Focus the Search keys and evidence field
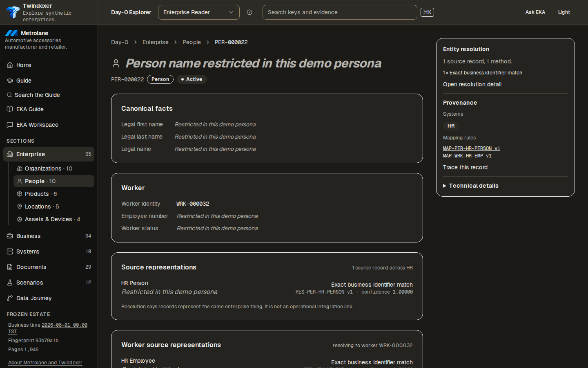The width and height of the screenshot is (588, 368). point(340,12)
